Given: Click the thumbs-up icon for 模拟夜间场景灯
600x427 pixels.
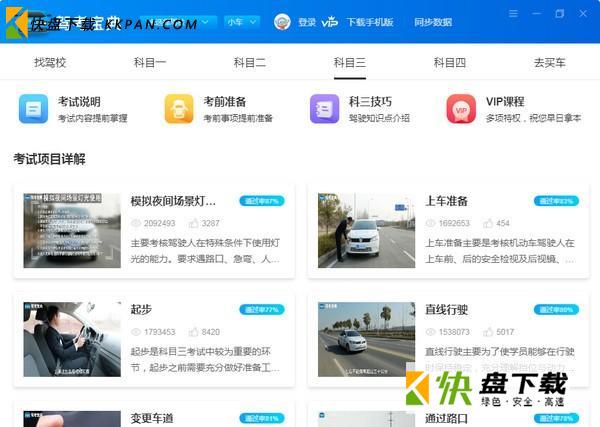Looking at the screenshot, I should [193, 223].
